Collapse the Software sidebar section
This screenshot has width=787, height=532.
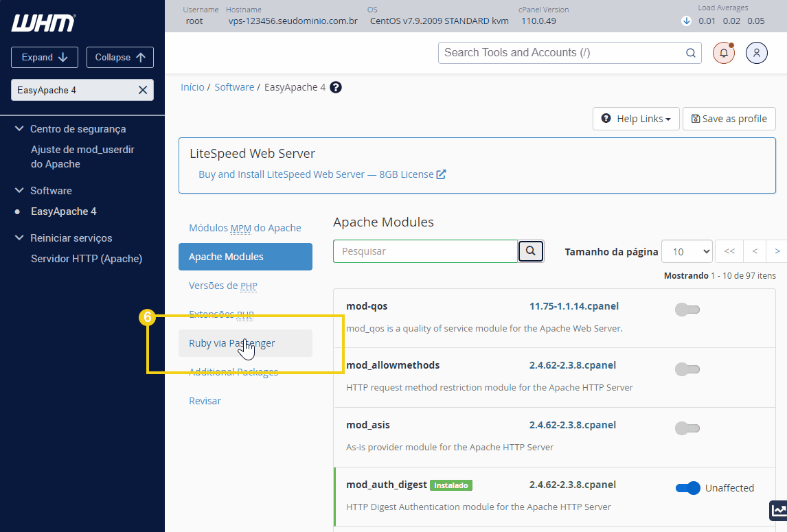point(19,191)
